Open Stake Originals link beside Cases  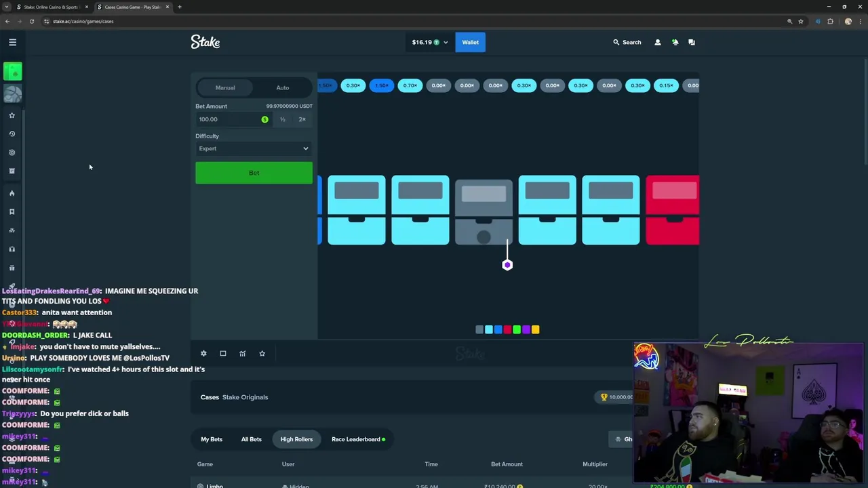point(245,397)
